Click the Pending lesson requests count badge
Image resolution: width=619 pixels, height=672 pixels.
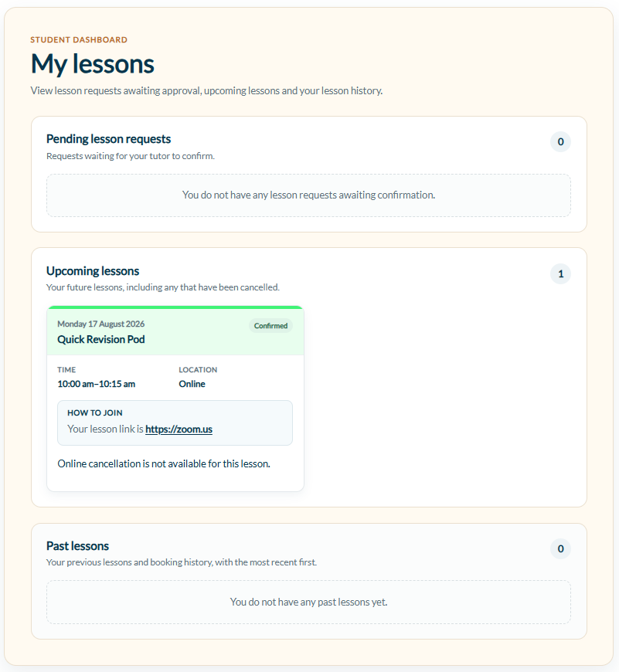coord(561,142)
